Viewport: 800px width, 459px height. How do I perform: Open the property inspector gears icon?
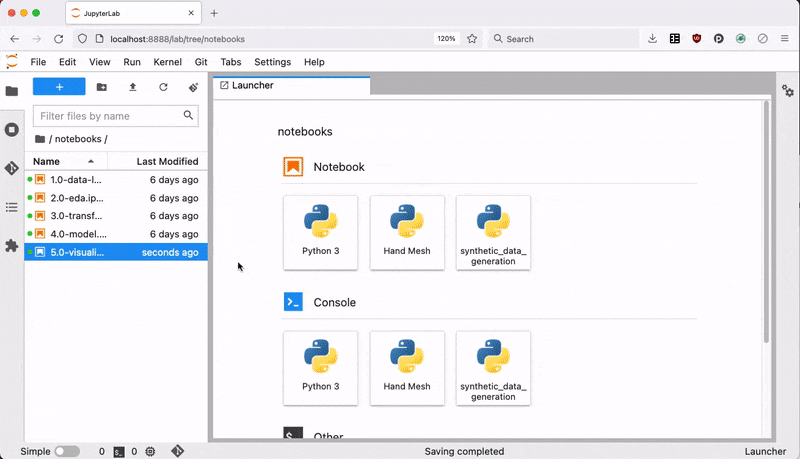point(788,91)
